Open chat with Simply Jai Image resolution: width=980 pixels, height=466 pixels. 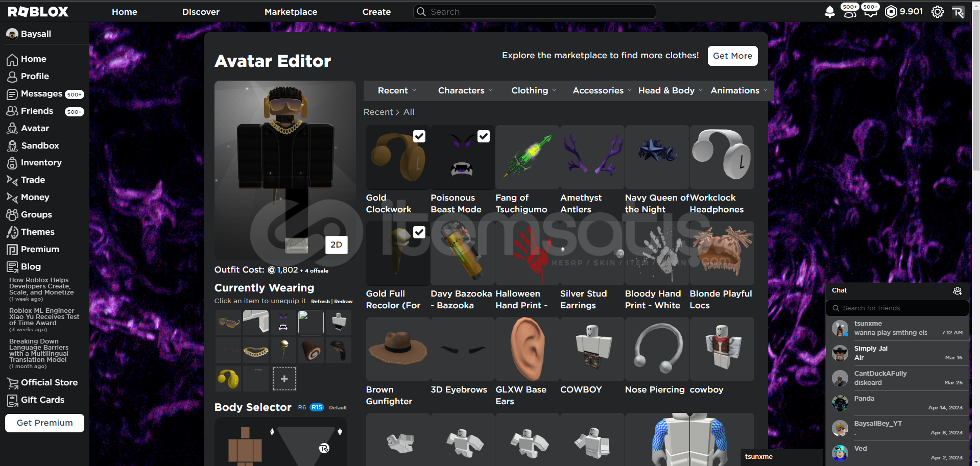(897, 353)
